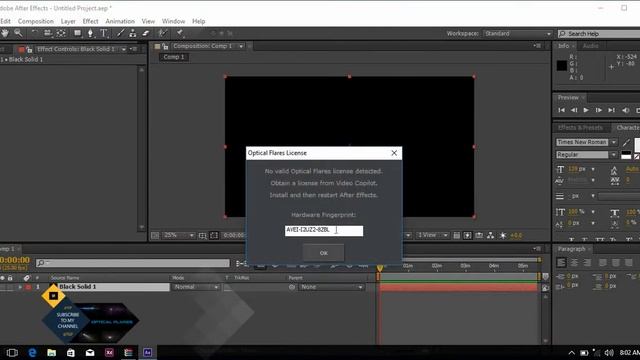Select the Rotation tool
The height and width of the screenshot is (360, 640).
34,33
